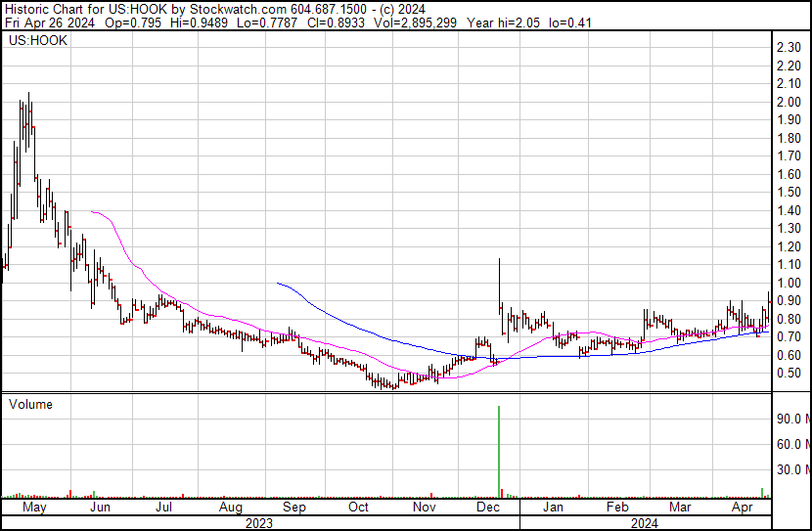Click the May label on the time axis
The image size is (812, 531).
point(33,509)
